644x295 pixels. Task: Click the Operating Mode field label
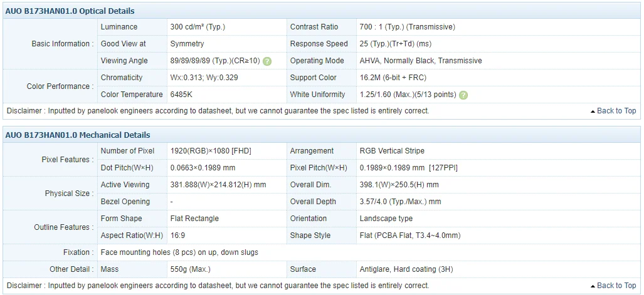(317, 61)
